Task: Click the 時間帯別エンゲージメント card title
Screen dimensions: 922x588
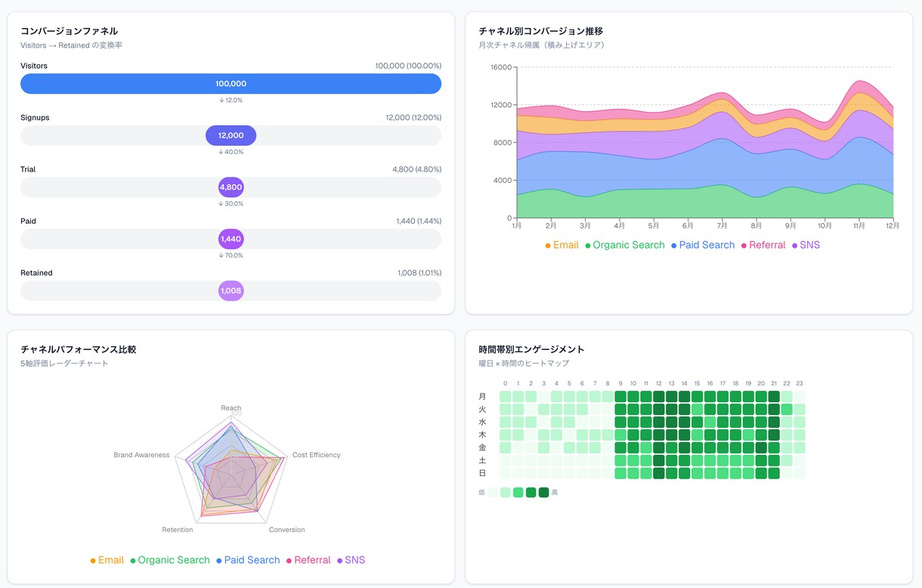Action: [x=531, y=350]
